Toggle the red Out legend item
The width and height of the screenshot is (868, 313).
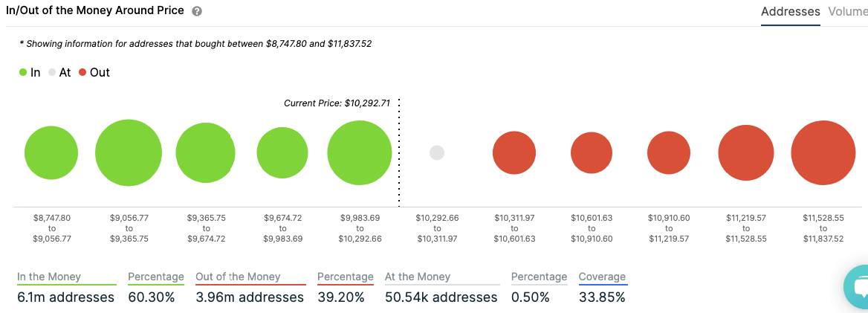94,73
